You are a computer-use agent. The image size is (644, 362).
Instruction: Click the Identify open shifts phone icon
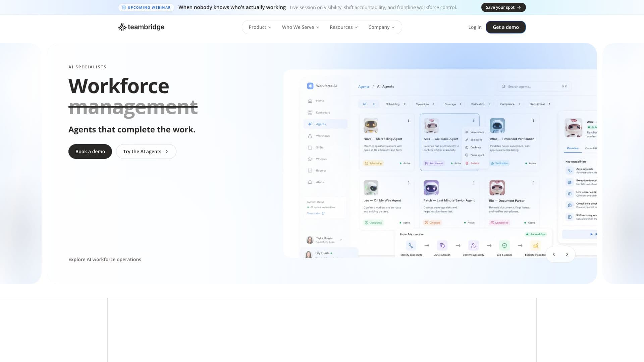(x=411, y=245)
